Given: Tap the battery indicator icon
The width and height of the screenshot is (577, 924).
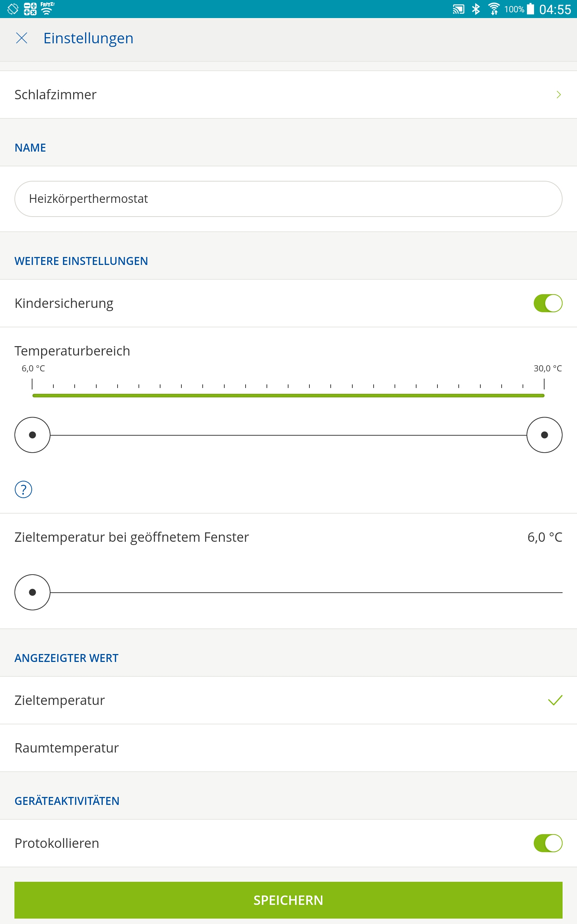Looking at the screenshot, I should click(530, 9).
